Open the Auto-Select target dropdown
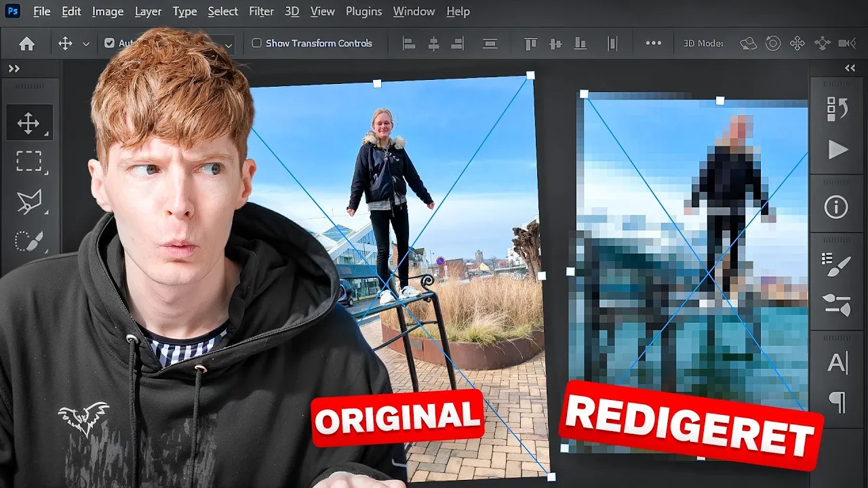The image size is (868, 488). coord(229,43)
